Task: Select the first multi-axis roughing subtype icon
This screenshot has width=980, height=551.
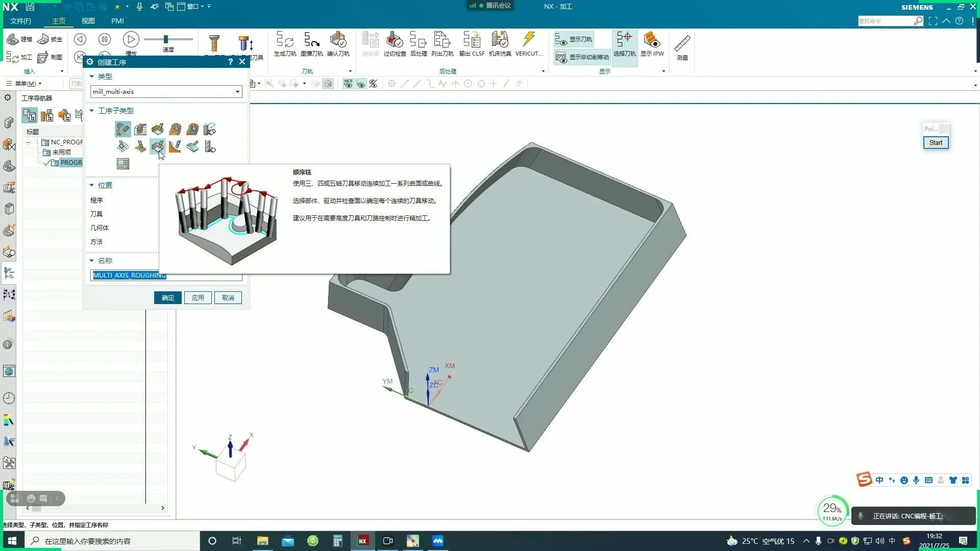Action: click(x=122, y=129)
